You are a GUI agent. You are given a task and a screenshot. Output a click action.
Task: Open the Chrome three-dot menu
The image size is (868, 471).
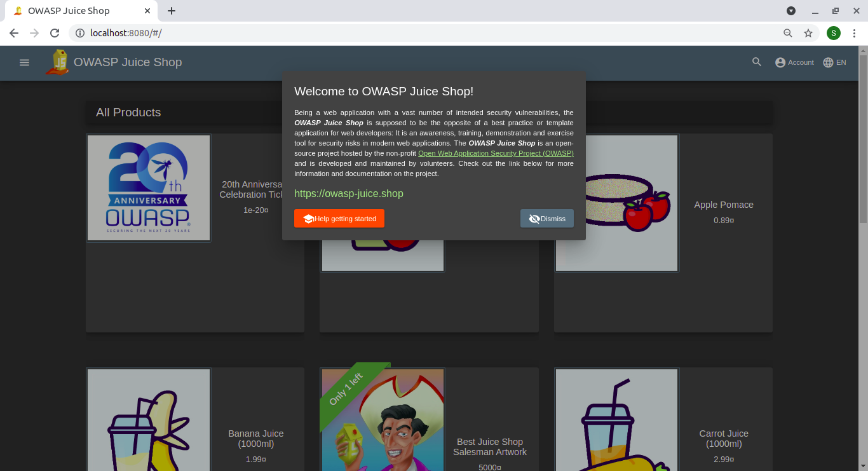pos(855,33)
